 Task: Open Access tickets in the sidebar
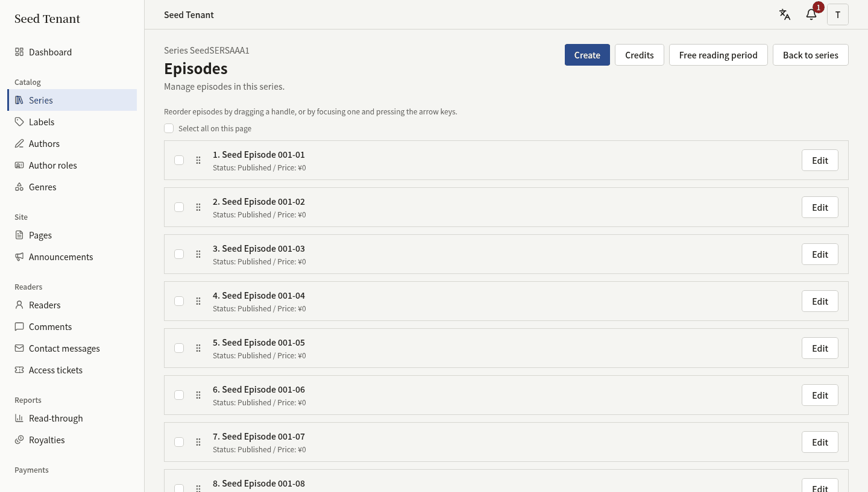(72, 370)
